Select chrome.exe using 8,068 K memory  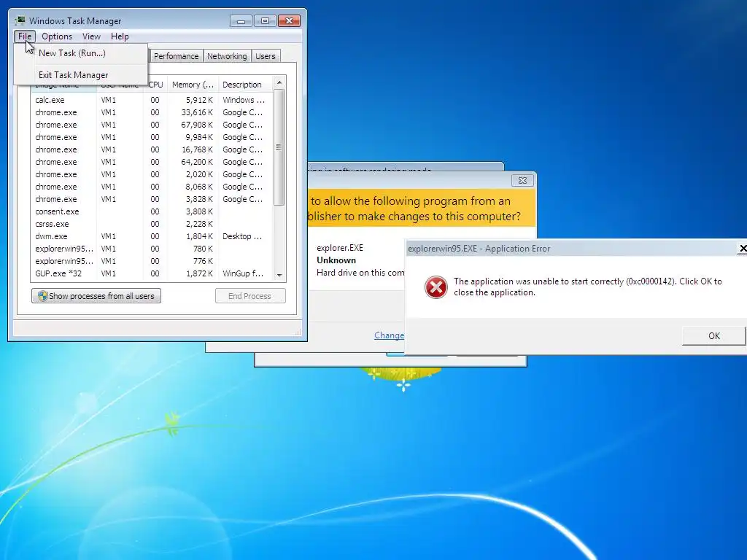pyautogui.click(x=152, y=187)
